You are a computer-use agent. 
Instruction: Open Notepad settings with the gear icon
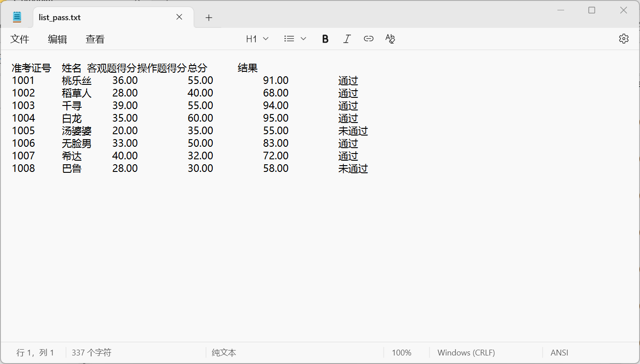[623, 39]
